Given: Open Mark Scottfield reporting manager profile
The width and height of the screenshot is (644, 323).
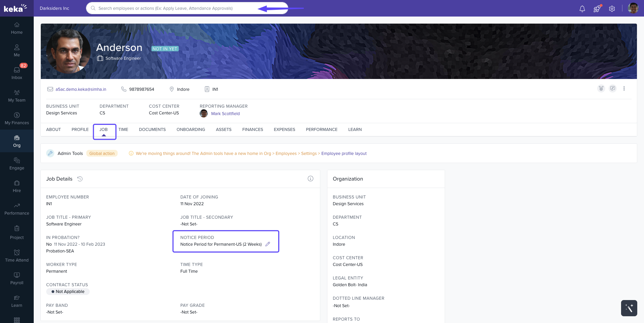Looking at the screenshot, I should tap(225, 114).
